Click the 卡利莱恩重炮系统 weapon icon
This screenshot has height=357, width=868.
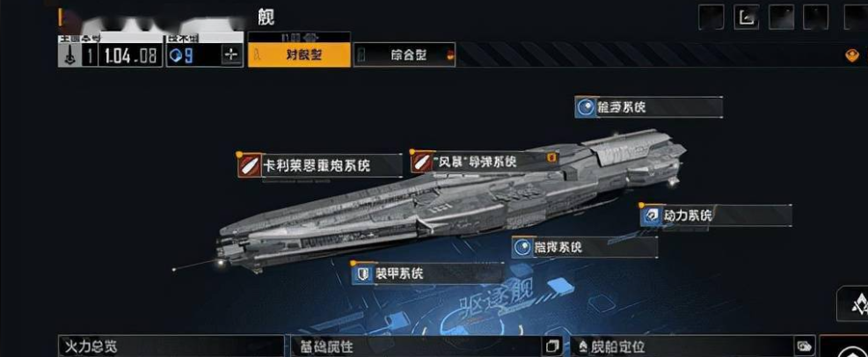coord(250,165)
